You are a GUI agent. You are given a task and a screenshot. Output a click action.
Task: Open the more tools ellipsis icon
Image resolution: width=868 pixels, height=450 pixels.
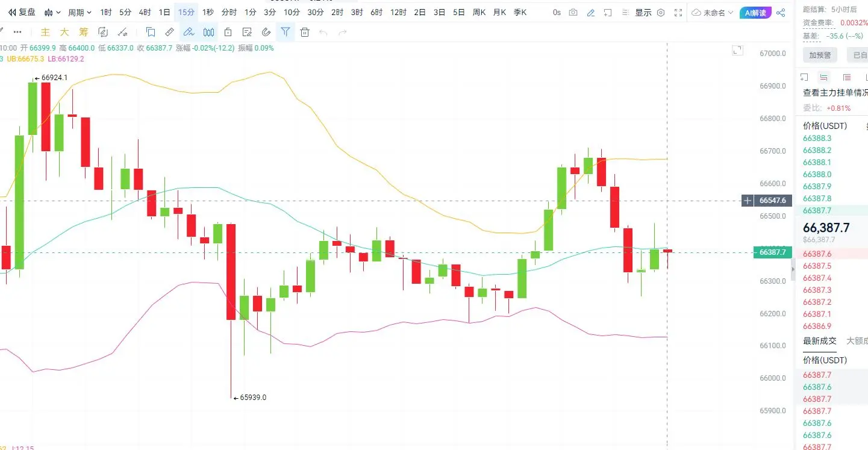(17, 32)
